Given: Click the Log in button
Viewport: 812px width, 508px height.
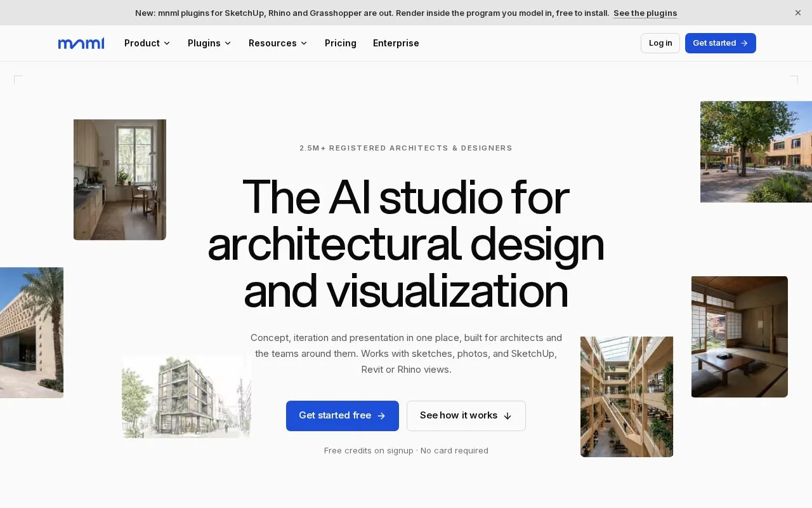Looking at the screenshot, I should (660, 43).
